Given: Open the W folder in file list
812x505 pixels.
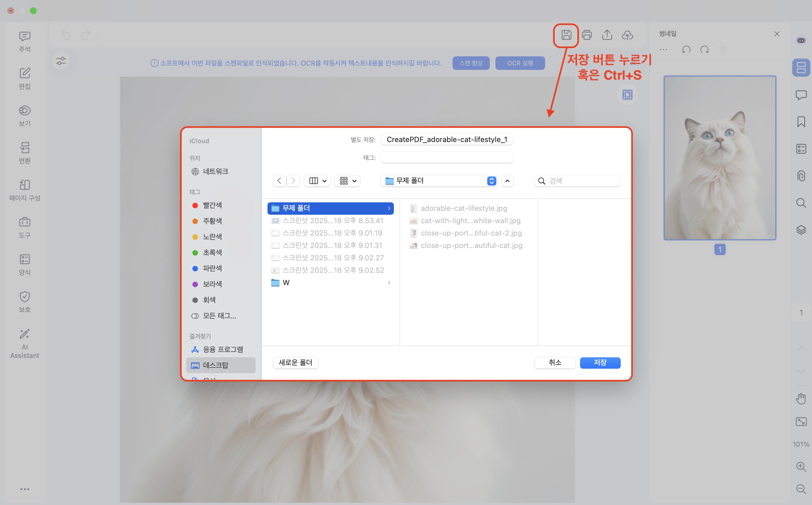Looking at the screenshot, I should coord(286,283).
